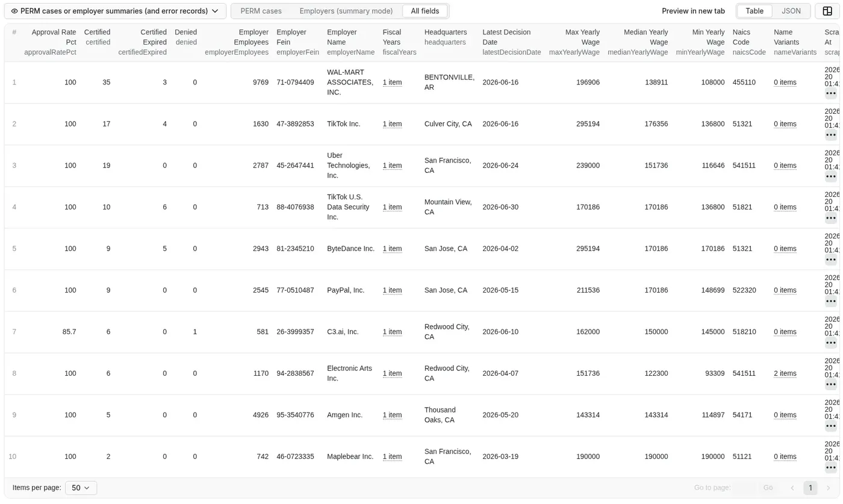Click page number 1 button

click(810, 488)
